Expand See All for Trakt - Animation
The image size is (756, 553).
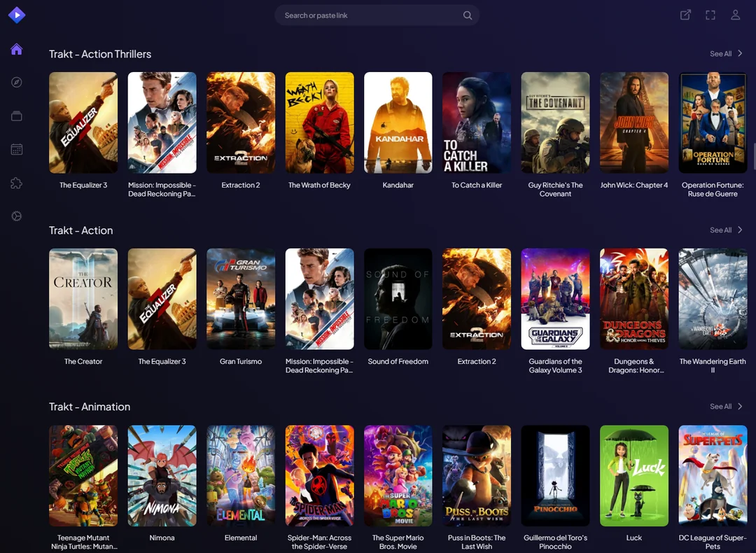pyautogui.click(x=726, y=407)
